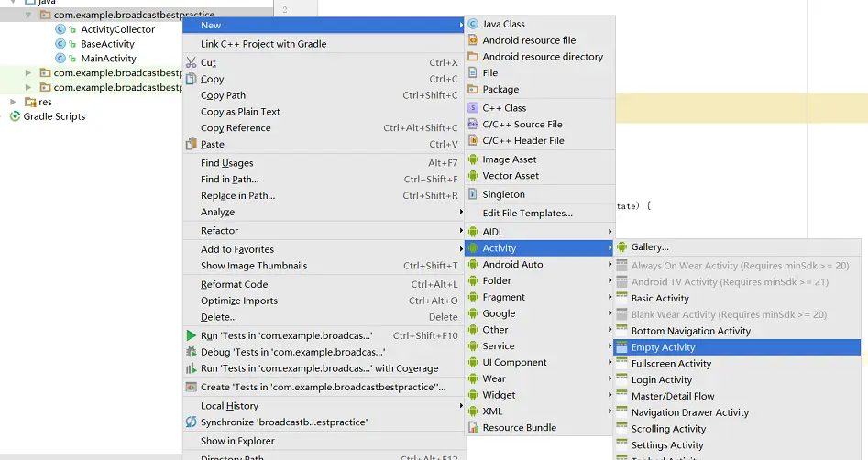Click the ActivityCollector class icon
The width and height of the screenshot is (868, 460).
(x=60, y=29)
